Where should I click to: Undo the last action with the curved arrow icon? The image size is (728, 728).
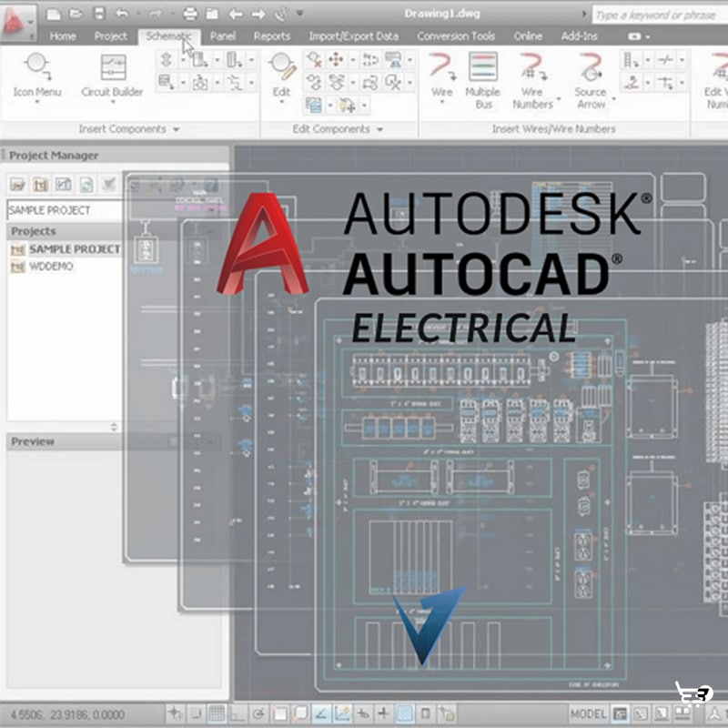coord(122,14)
